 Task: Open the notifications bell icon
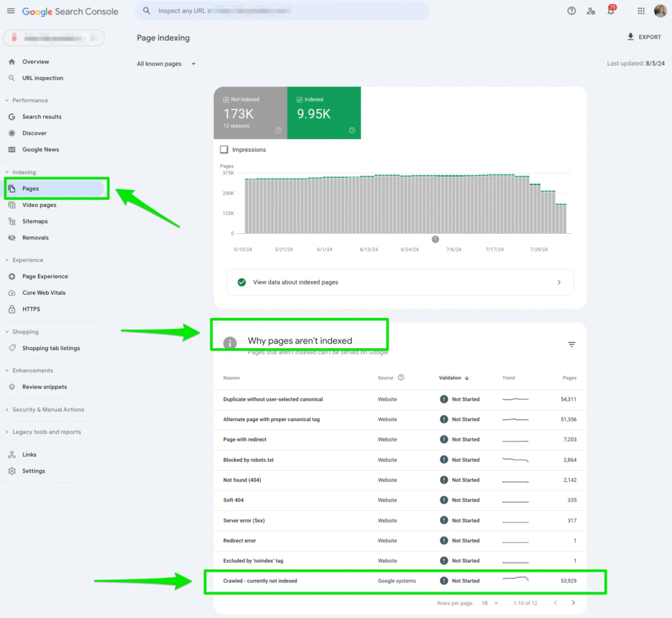[x=611, y=11]
